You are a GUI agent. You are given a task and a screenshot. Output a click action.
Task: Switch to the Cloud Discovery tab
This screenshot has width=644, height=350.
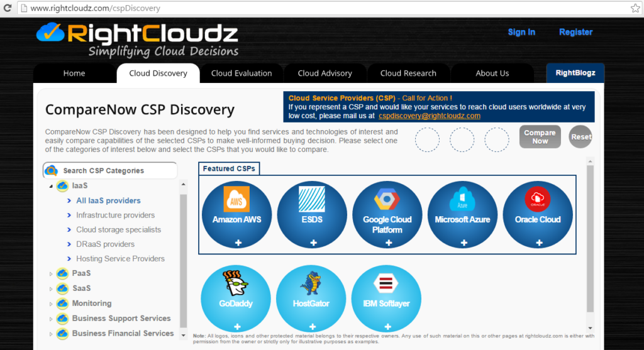coord(158,74)
